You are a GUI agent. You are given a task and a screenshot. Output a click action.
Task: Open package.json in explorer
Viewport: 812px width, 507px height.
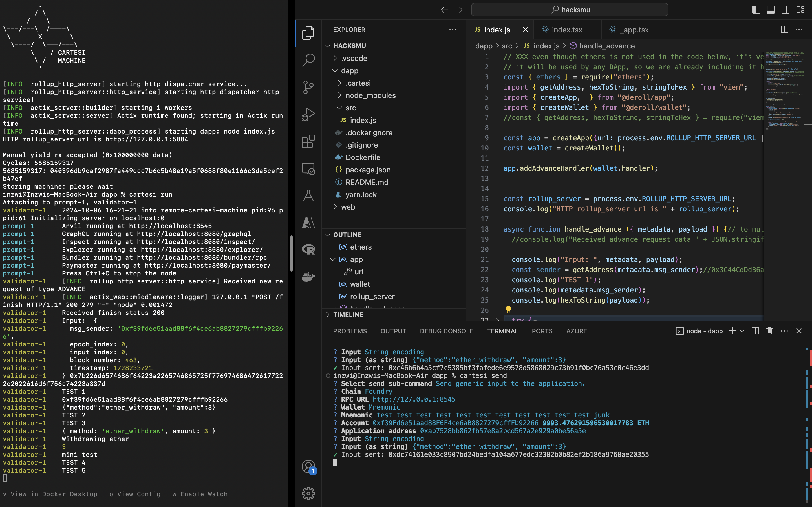point(368,170)
